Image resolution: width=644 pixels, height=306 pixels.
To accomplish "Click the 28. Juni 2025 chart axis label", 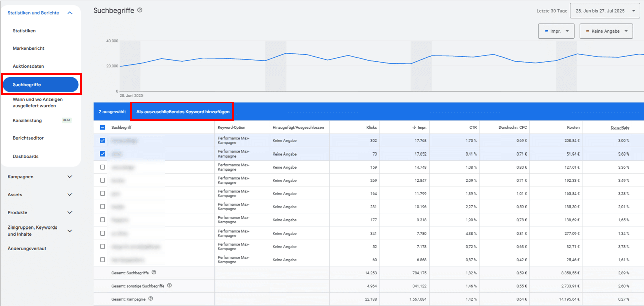I will pyautogui.click(x=131, y=95).
